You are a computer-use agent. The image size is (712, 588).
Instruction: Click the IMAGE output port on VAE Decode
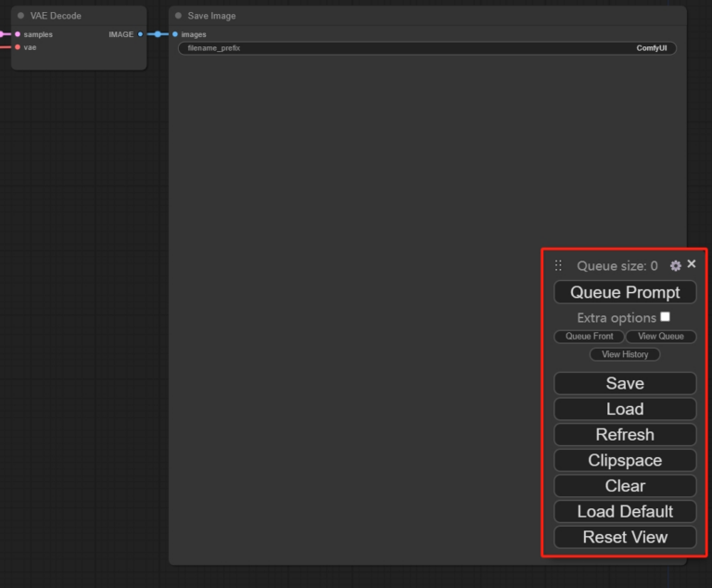(x=140, y=34)
